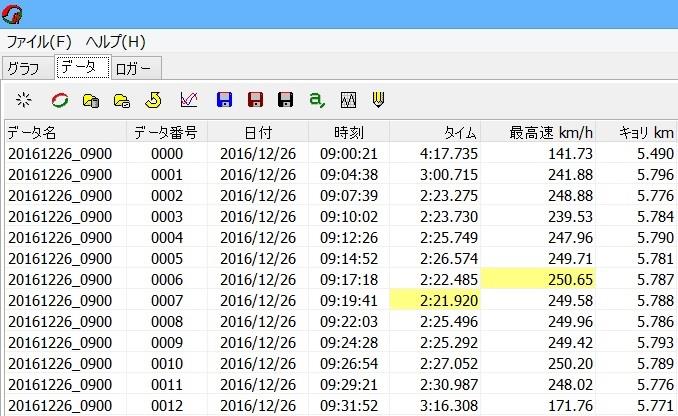
Task: Click data number 0007 cell
Action: (x=167, y=301)
